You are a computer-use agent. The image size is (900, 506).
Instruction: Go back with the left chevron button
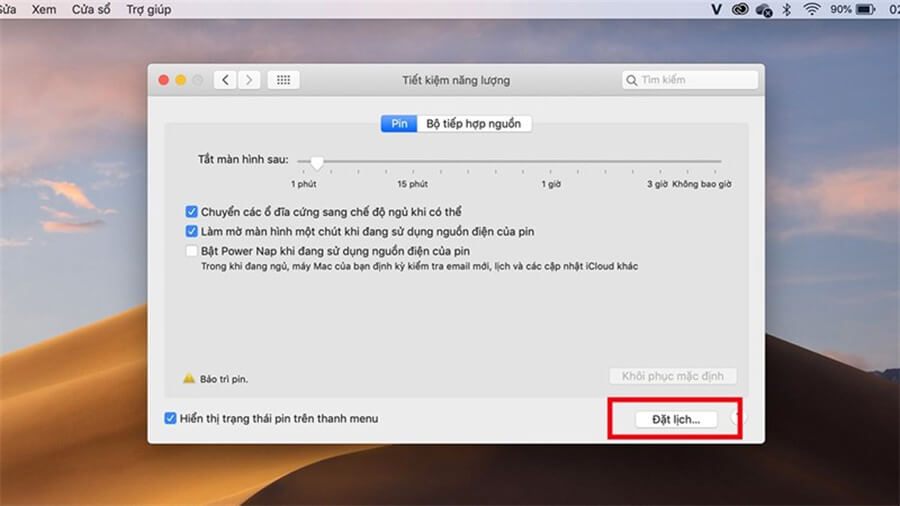click(225, 80)
